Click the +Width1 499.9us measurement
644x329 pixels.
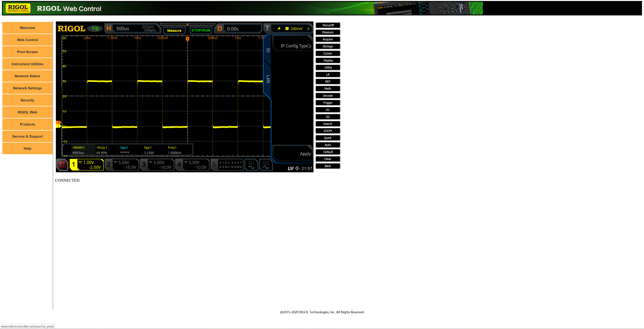click(x=78, y=150)
